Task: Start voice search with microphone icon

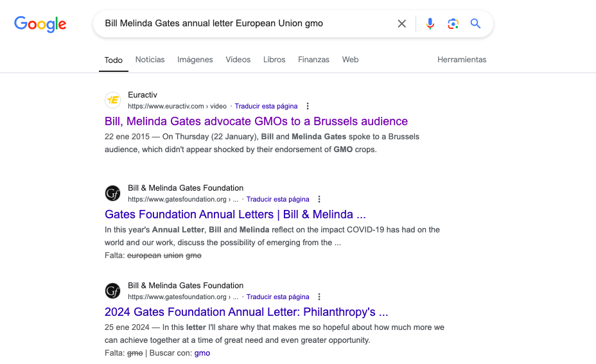Action: click(x=430, y=24)
